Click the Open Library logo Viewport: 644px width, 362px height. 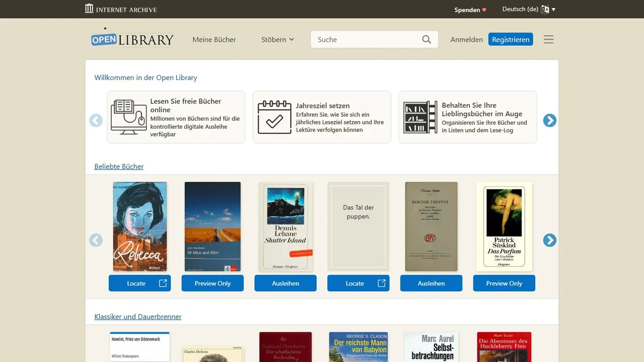(x=132, y=38)
